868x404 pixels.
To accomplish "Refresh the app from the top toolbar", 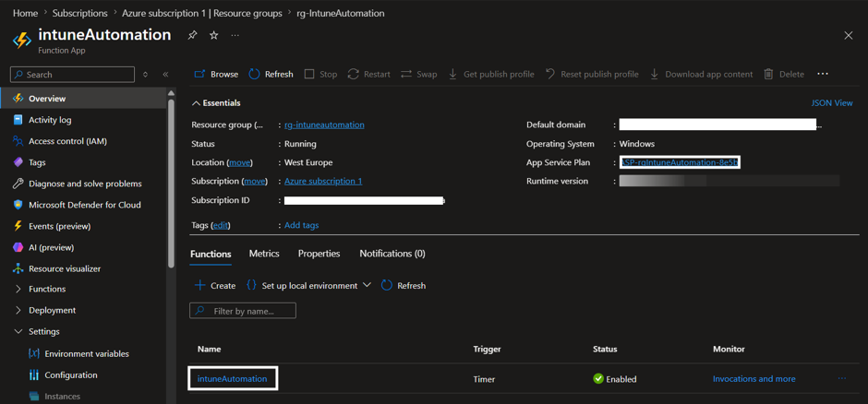I will pos(271,74).
